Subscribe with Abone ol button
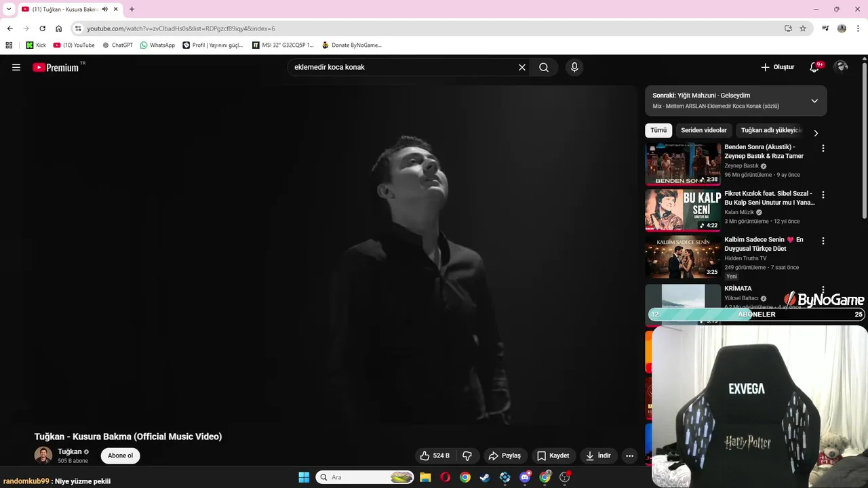 click(x=121, y=455)
